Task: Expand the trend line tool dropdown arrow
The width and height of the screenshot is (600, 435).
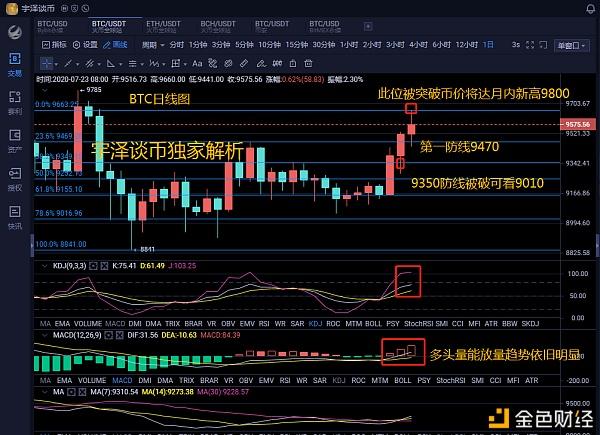Action: tap(77, 64)
